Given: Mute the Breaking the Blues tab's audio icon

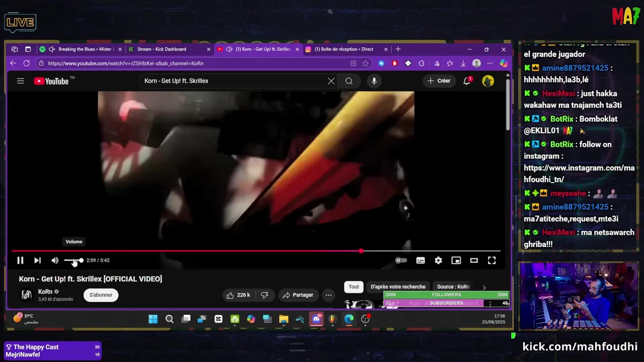Looking at the screenshot, I should pyautogui.click(x=52, y=49).
